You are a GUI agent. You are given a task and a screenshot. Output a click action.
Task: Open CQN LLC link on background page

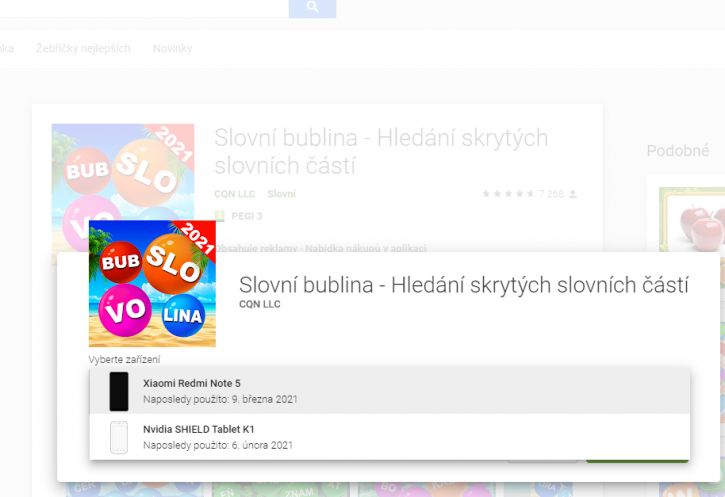(234, 194)
